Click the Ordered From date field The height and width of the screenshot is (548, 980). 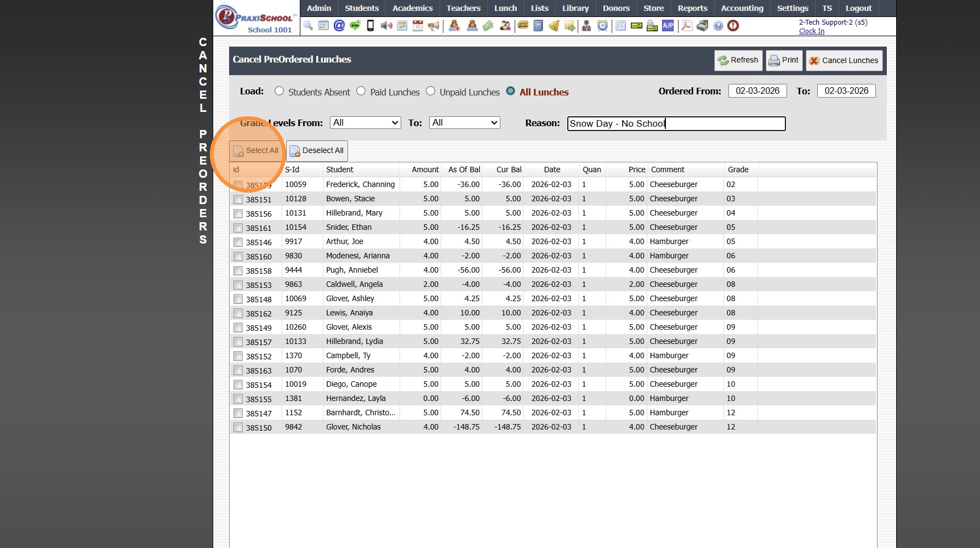coord(757,91)
